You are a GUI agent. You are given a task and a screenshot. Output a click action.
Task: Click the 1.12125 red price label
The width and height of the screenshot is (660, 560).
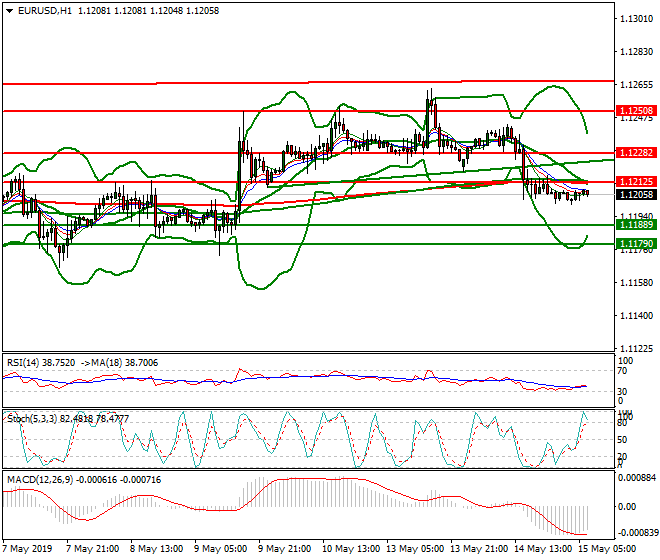637,182
